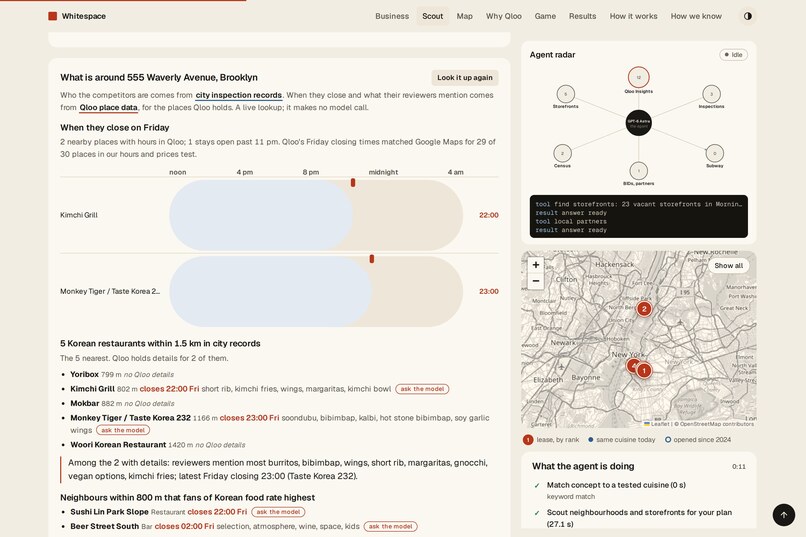
Task: Click the Qloo insights radar node
Action: tap(638, 78)
